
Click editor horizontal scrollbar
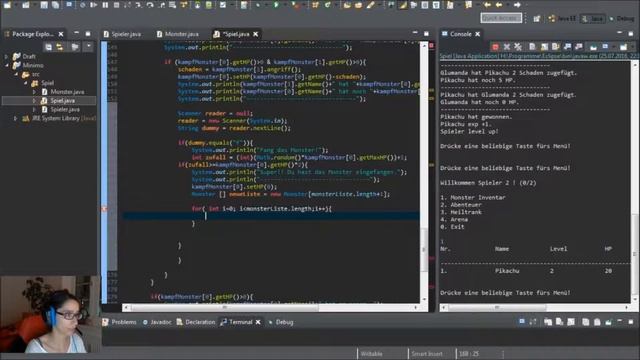tap(224, 307)
